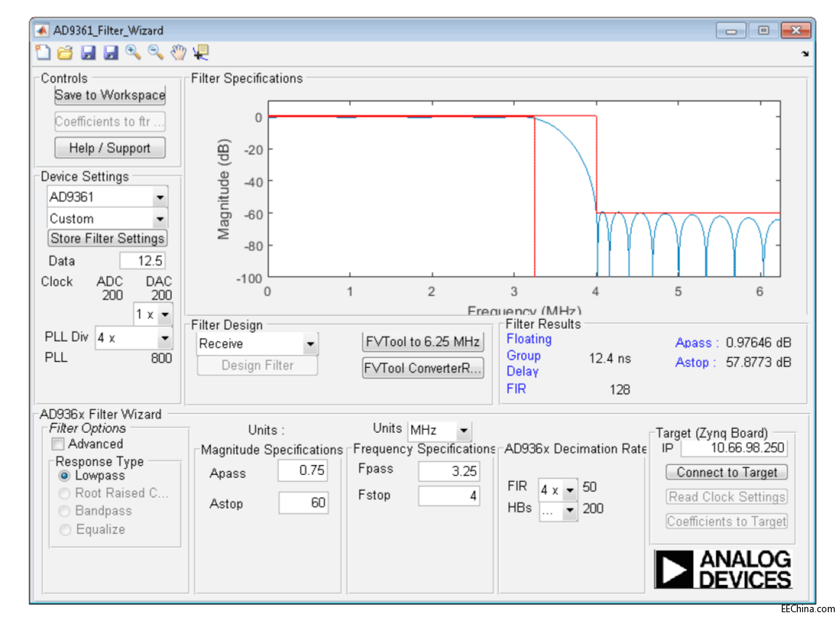Click Connect to Target button

click(x=726, y=472)
